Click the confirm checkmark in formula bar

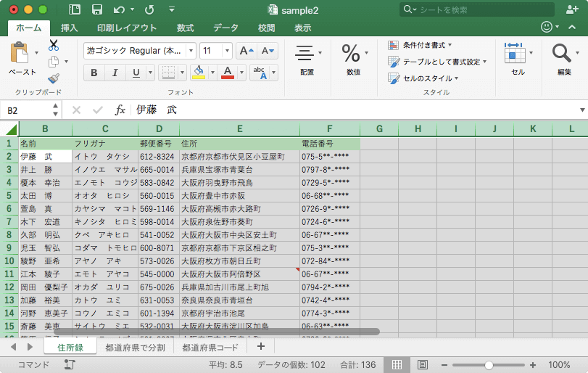[x=97, y=110]
